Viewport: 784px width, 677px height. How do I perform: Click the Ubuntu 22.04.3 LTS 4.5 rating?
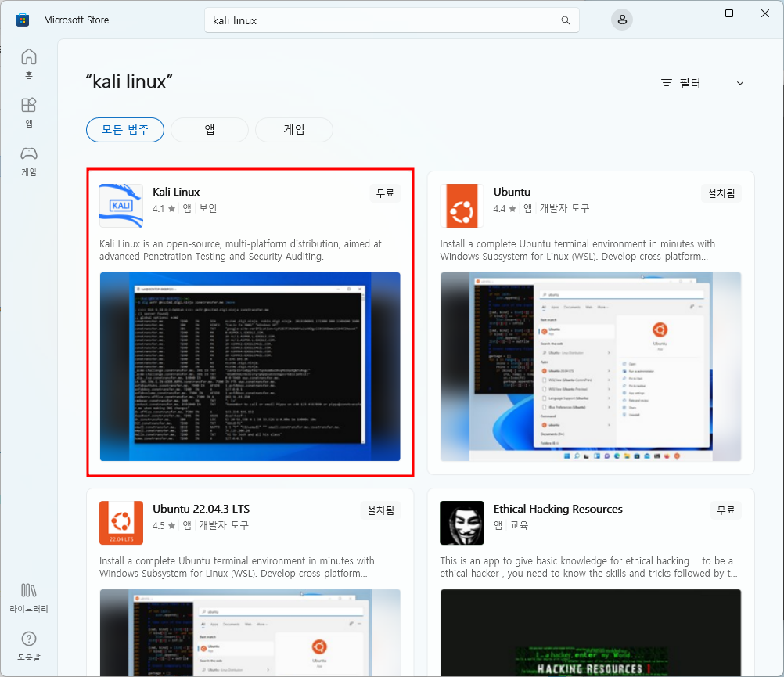tap(164, 525)
